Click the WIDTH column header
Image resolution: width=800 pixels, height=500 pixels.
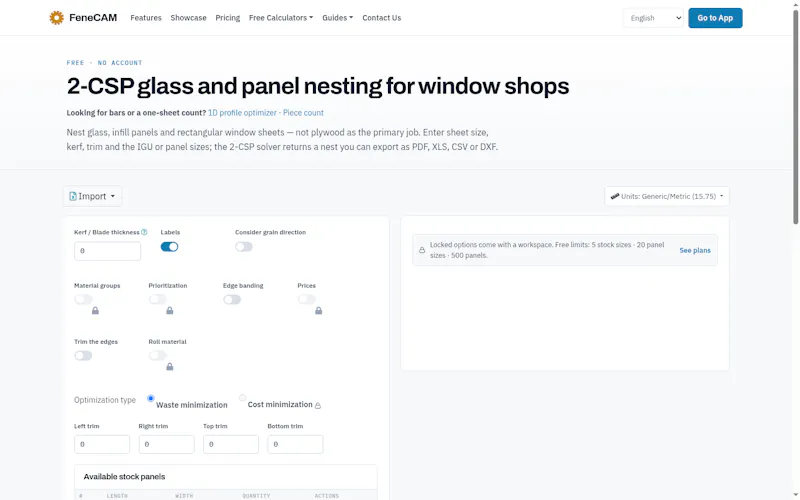click(x=184, y=496)
